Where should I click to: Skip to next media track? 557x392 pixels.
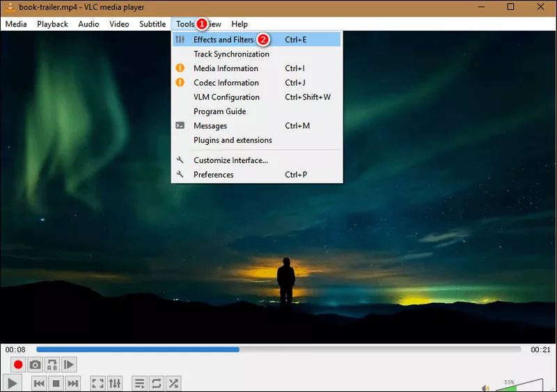tap(73, 384)
